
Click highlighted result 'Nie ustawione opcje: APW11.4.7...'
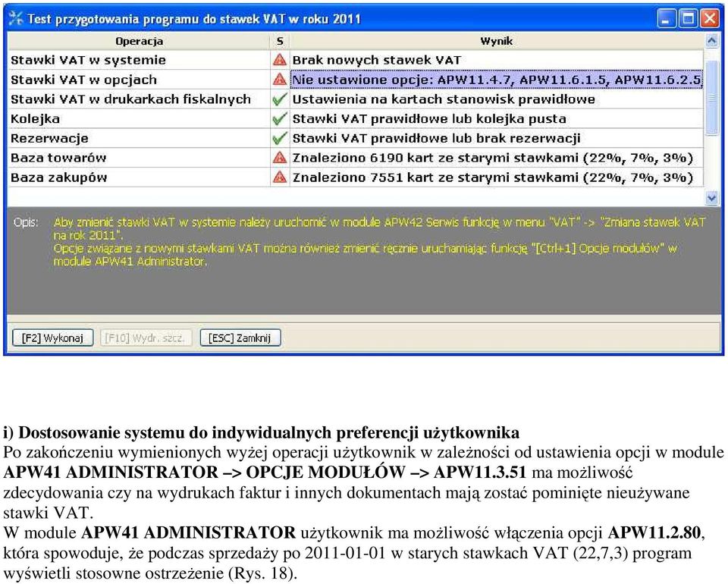point(496,80)
